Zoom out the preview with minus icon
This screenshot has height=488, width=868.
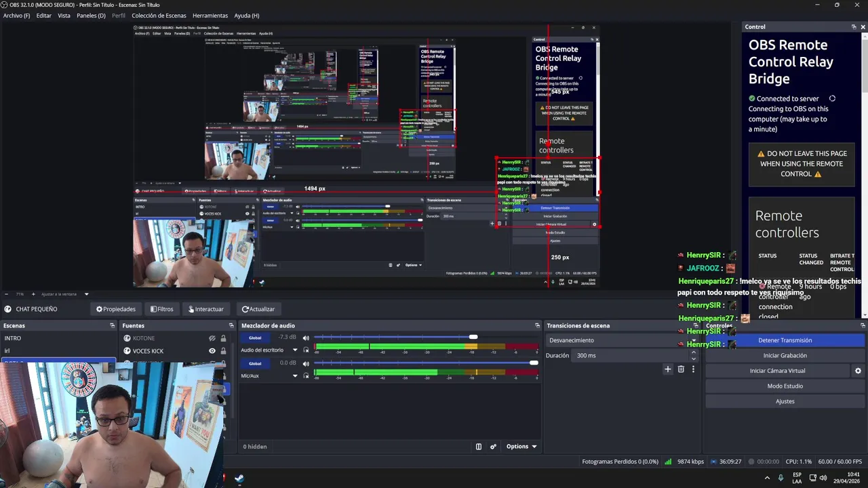(6, 294)
